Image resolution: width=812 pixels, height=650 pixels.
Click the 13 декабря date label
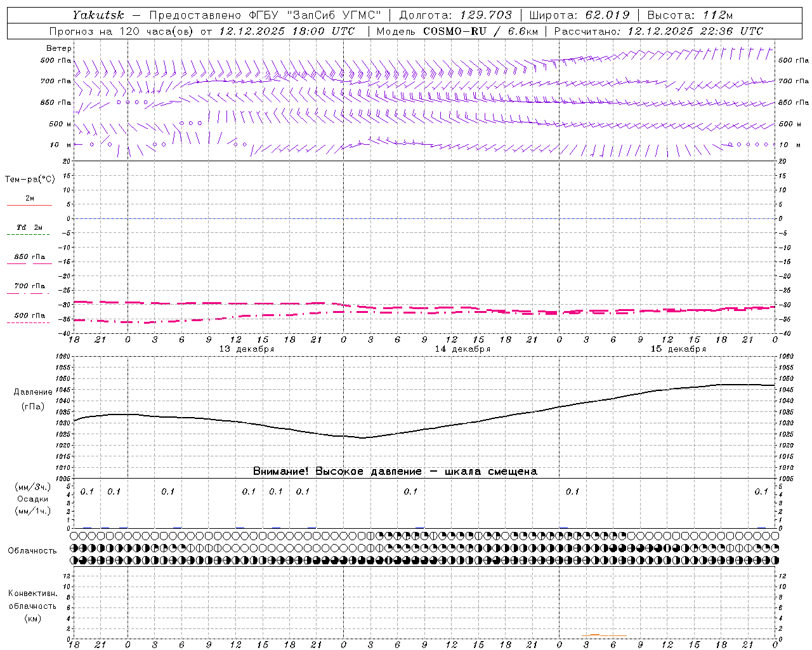(247, 349)
